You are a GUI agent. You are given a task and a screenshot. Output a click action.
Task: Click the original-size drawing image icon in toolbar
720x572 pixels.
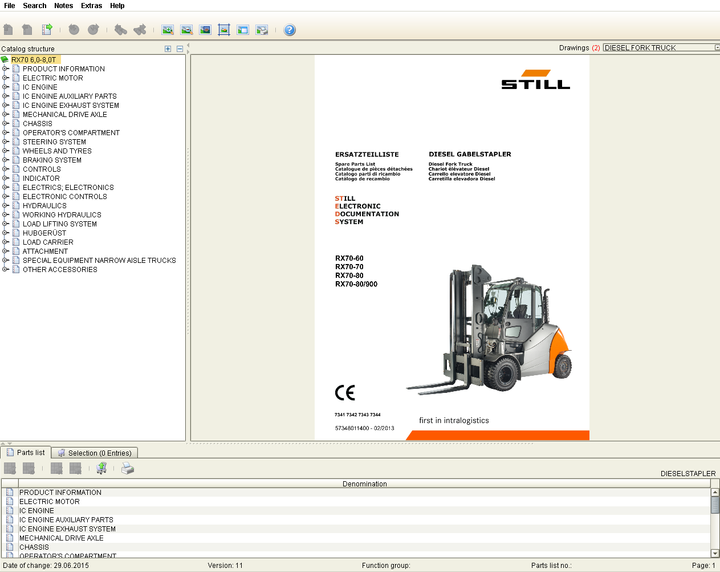[x=205, y=30]
